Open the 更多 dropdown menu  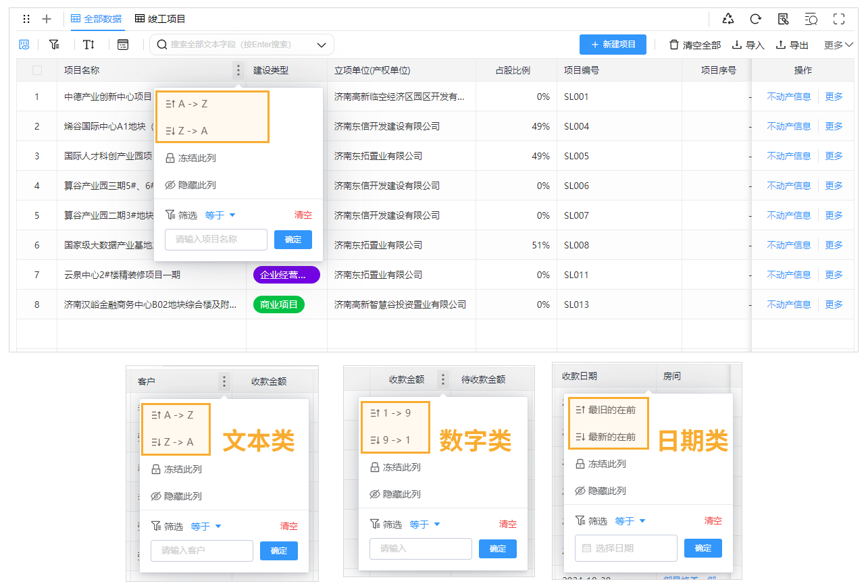[x=840, y=45]
